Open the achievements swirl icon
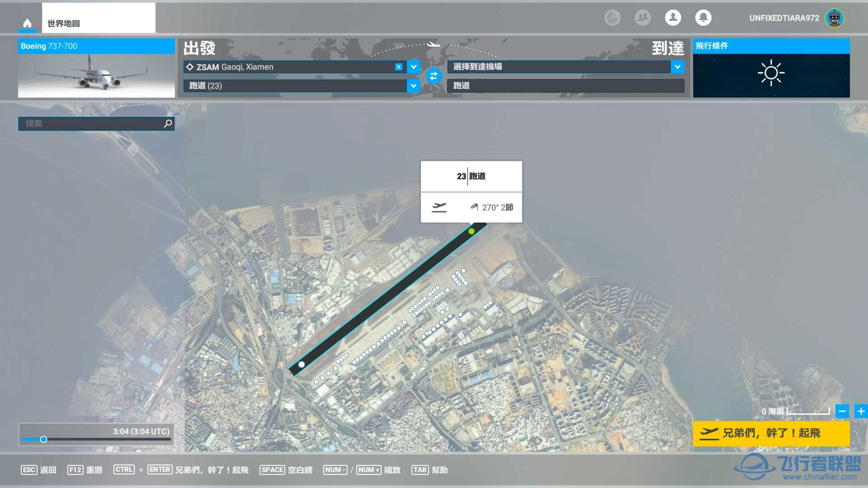 point(613,18)
